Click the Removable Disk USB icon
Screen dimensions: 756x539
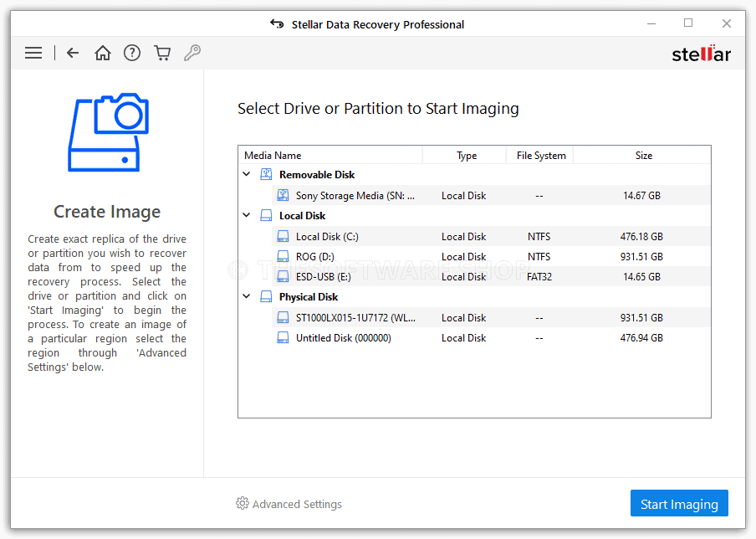[x=266, y=175]
